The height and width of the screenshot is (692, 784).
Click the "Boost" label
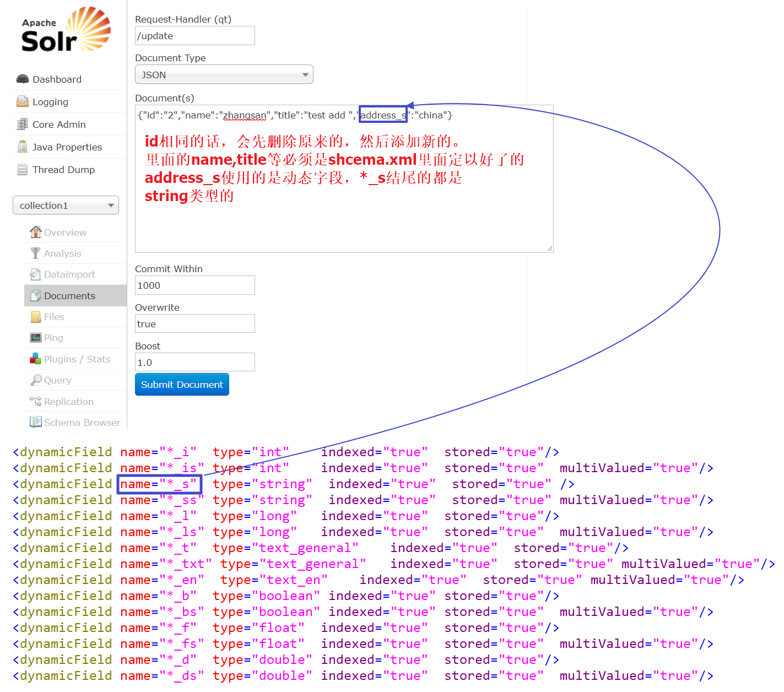[x=148, y=346]
